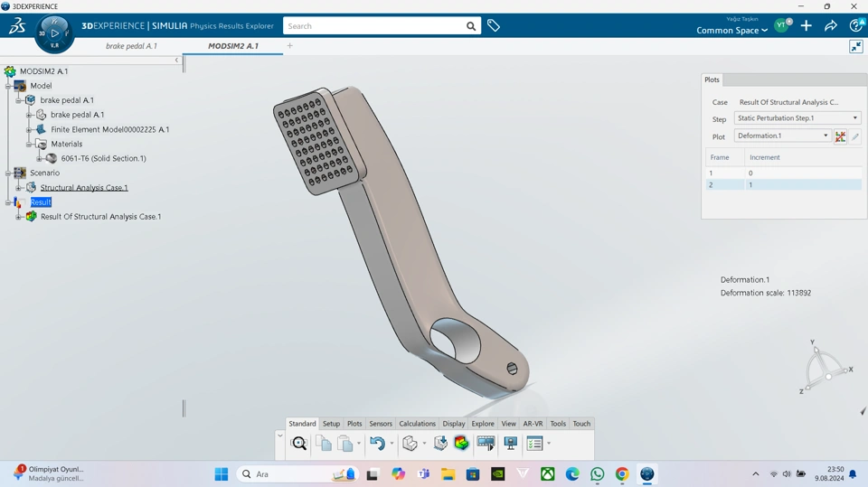This screenshot has width=868, height=487.
Task: Switch to the brake pedal A.1 tab
Action: 131,46
